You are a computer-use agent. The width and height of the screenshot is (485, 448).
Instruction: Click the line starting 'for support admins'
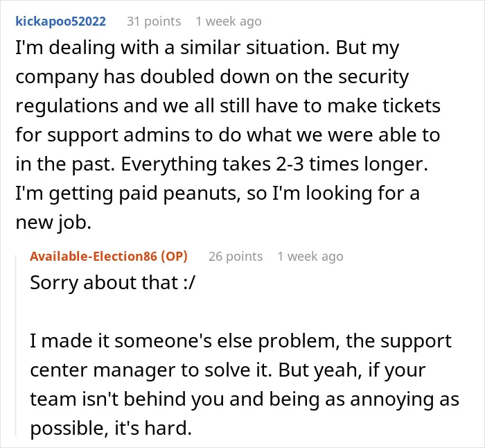tap(228, 135)
